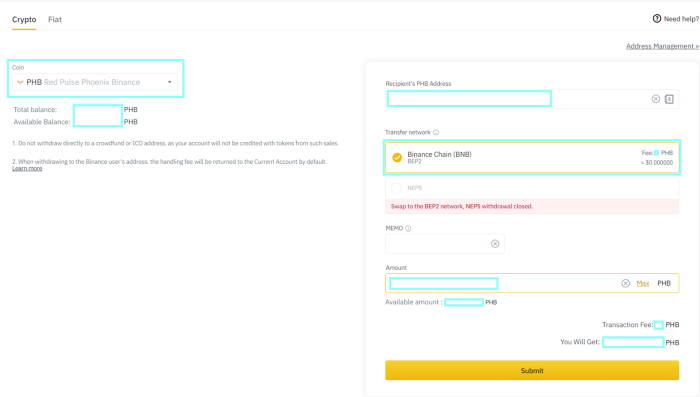The width and height of the screenshot is (700, 397).
Task: Click the 'You Will Get:' label
Action: tap(580, 342)
